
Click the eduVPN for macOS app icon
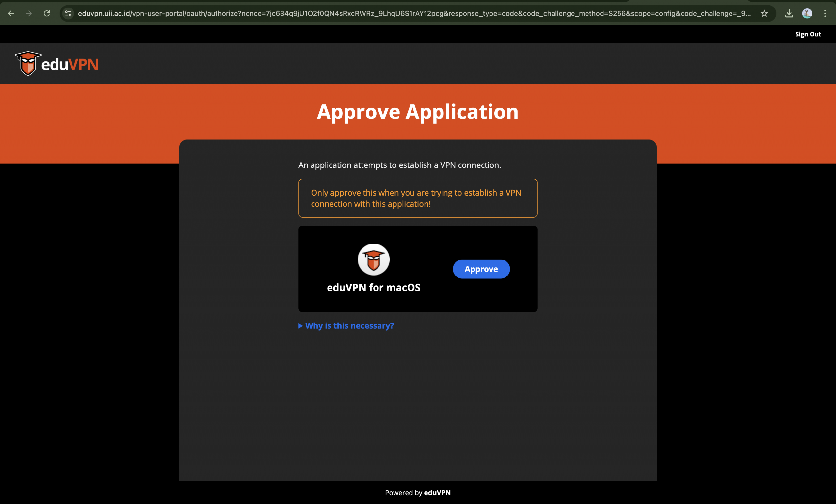tap(373, 260)
